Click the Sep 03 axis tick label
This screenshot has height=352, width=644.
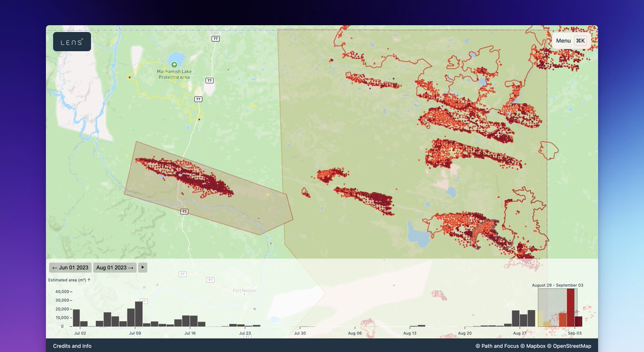[x=575, y=333]
